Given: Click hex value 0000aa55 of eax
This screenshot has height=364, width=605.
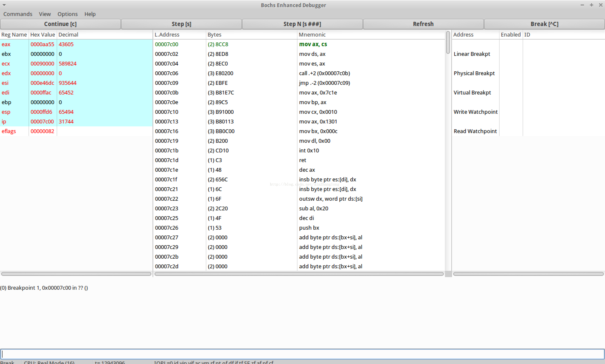Looking at the screenshot, I should point(42,44).
